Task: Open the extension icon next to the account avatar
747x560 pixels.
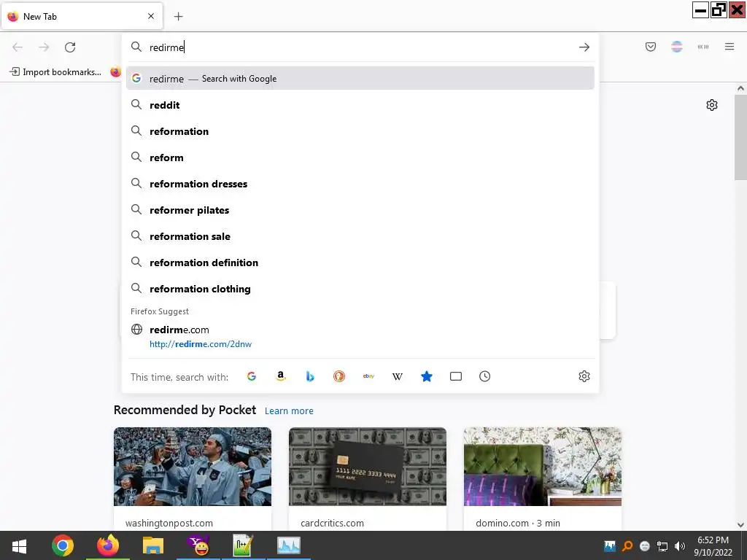Action: click(x=703, y=47)
